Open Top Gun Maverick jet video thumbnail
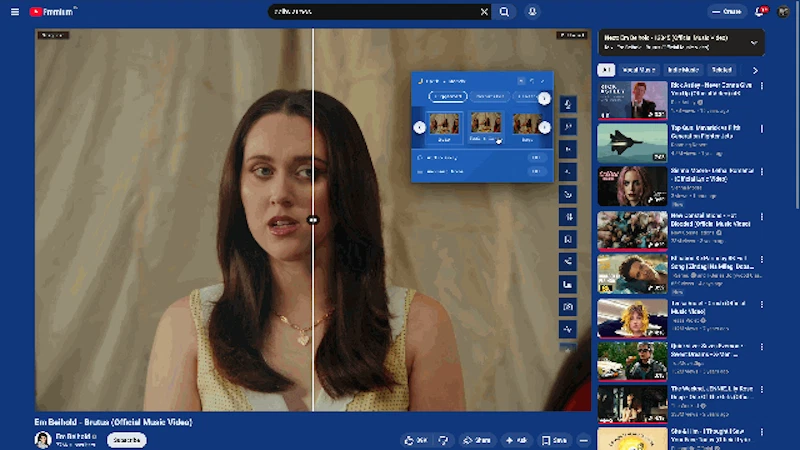This screenshot has width=800, height=450. point(632,143)
